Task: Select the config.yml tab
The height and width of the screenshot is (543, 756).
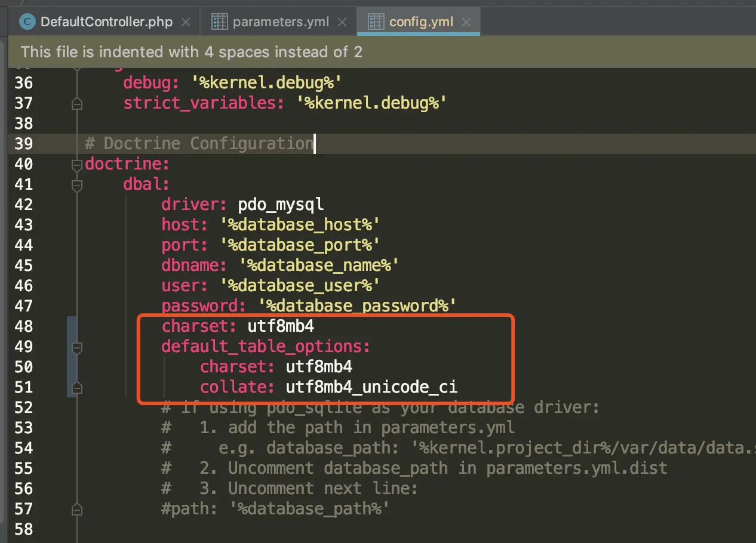Action: pos(419,23)
